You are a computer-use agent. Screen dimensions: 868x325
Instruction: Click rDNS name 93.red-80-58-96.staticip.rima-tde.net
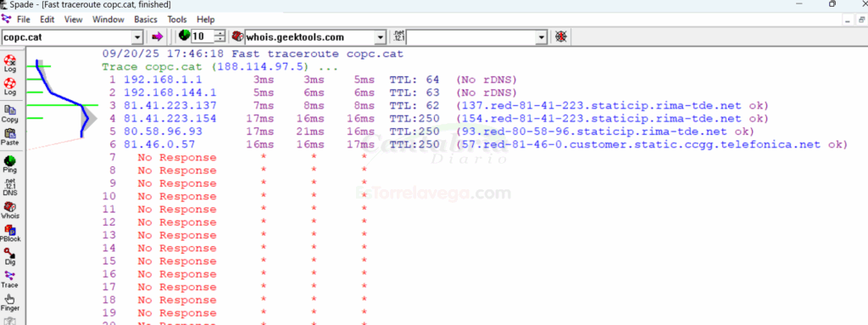click(593, 132)
